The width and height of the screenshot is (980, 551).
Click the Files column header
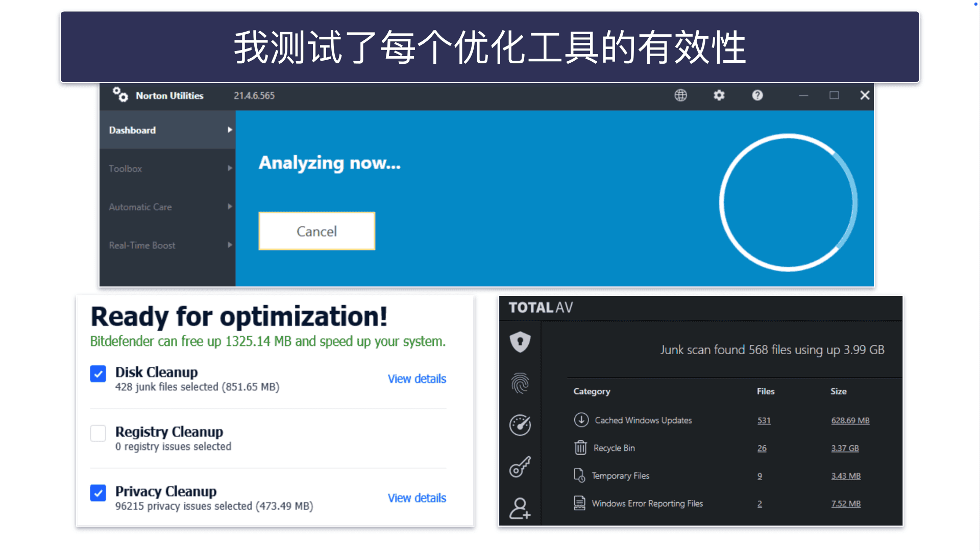[x=766, y=391]
